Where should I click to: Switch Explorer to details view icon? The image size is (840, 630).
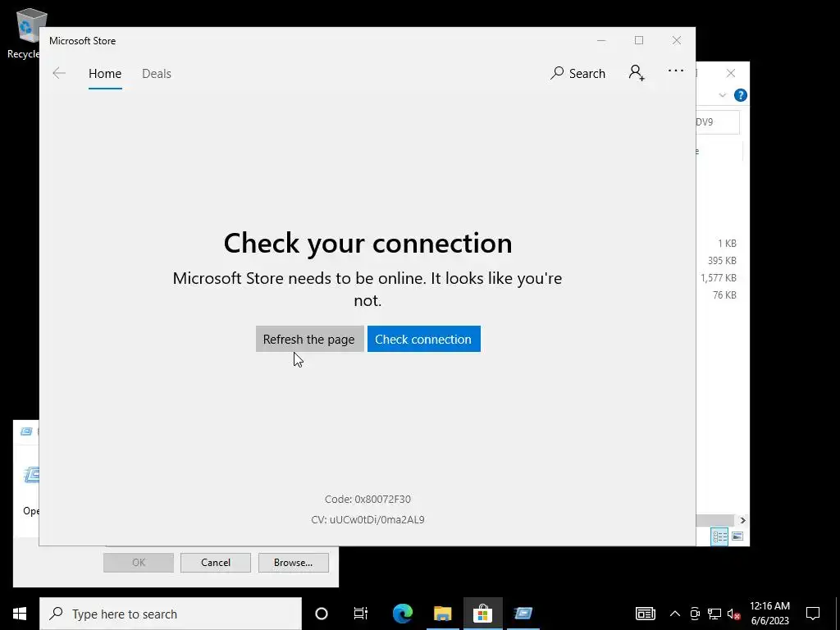pyautogui.click(x=719, y=536)
